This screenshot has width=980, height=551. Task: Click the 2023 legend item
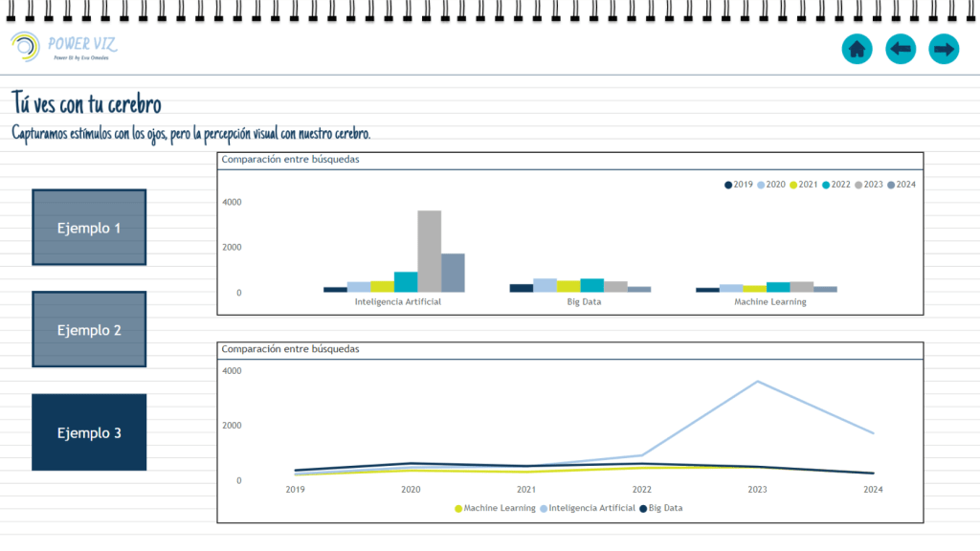click(872, 185)
